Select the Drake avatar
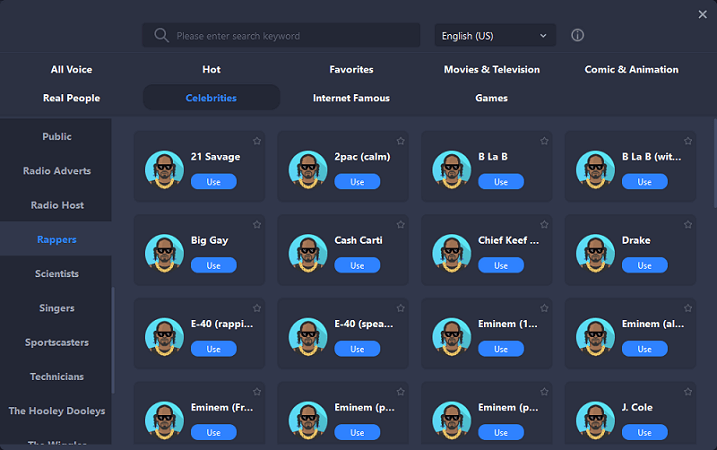This screenshot has width=717, height=450. (595, 253)
